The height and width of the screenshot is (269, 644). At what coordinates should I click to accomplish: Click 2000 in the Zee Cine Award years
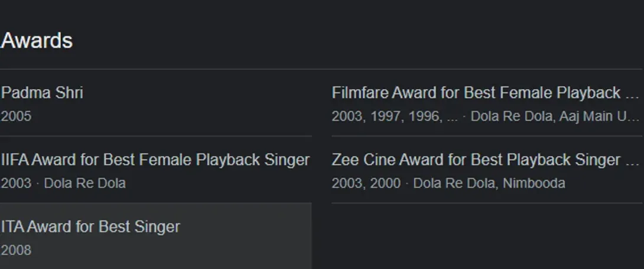tap(385, 183)
